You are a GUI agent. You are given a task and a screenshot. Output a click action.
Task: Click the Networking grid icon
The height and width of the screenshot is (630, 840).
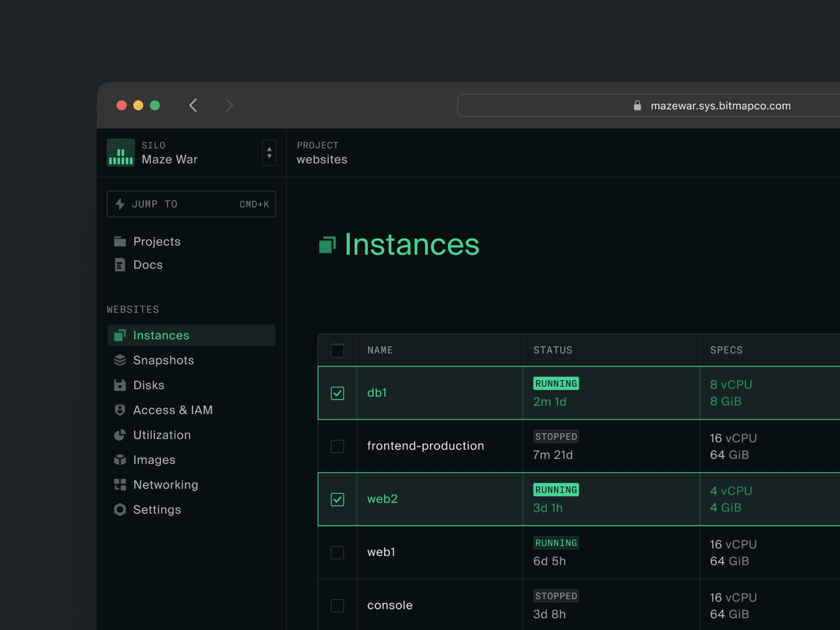[120, 484]
